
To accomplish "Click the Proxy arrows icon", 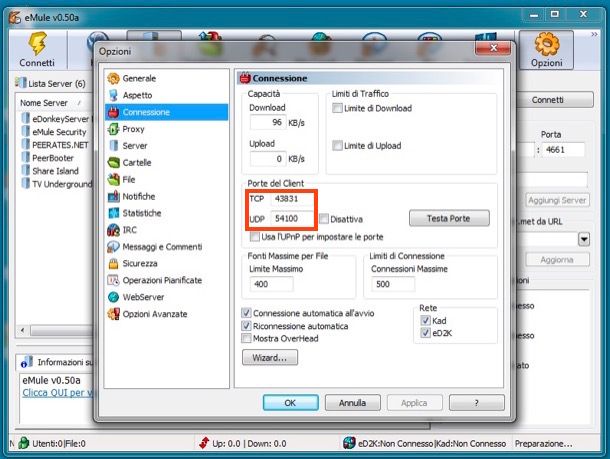I will pyautogui.click(x=113, y=129).
